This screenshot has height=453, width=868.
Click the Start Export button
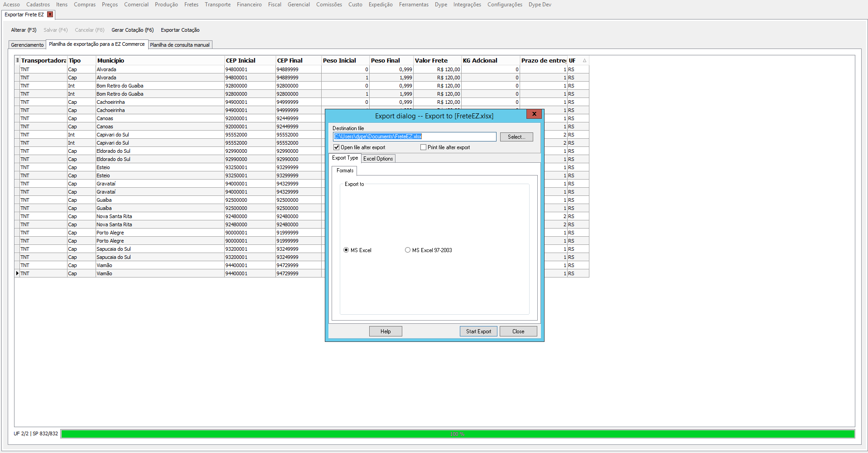point(478,331)
